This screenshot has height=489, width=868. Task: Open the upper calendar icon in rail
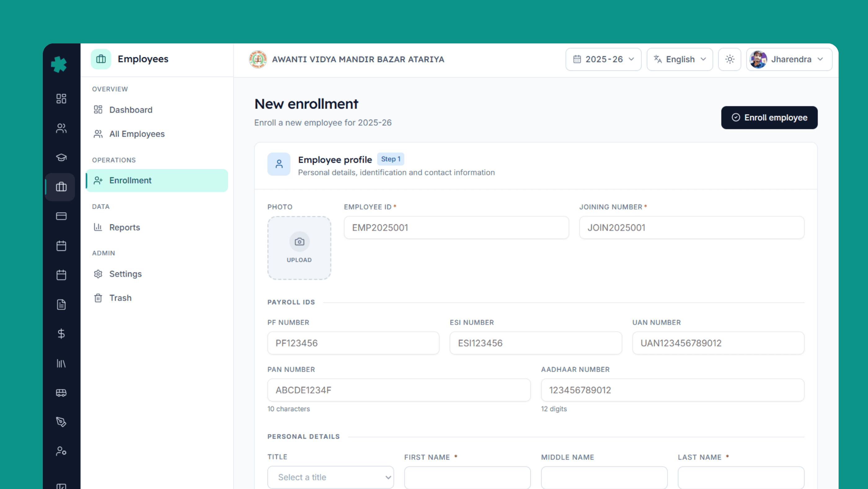(x=61, y=246)
